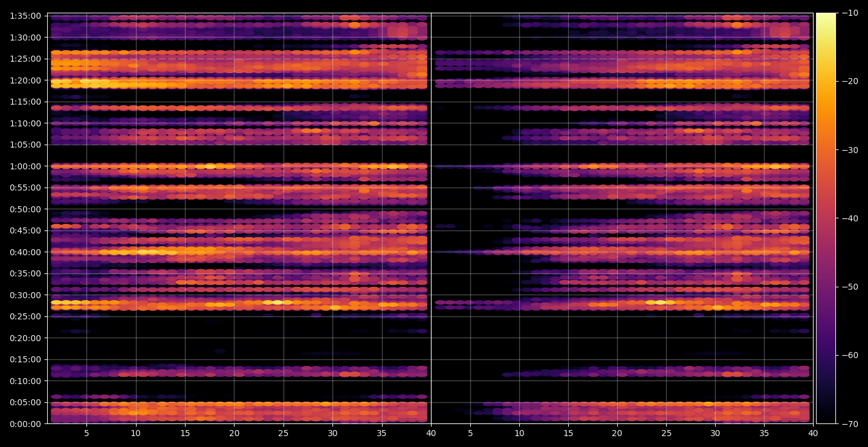Select the 0:10:00 y-axis tick label
The height and width of the screenshot is (447, 868).
tap(25, 380)
